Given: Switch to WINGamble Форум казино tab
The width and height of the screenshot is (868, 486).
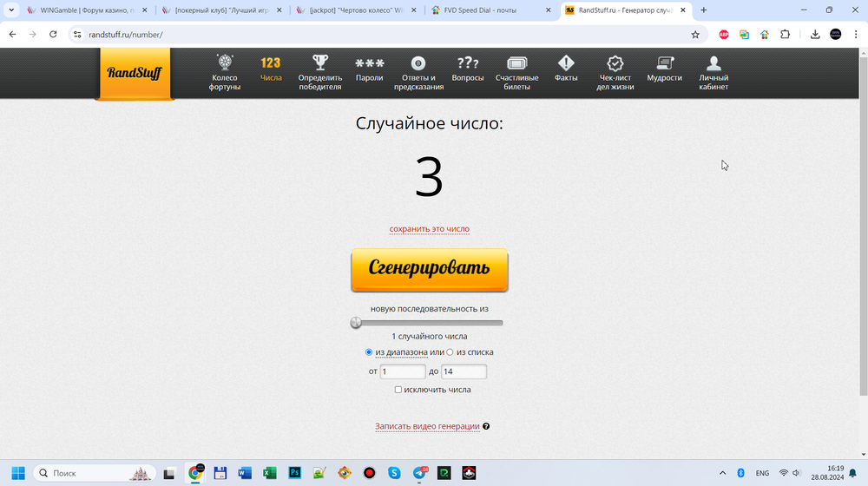Looking at the screenshot, I should click(88, 10).
